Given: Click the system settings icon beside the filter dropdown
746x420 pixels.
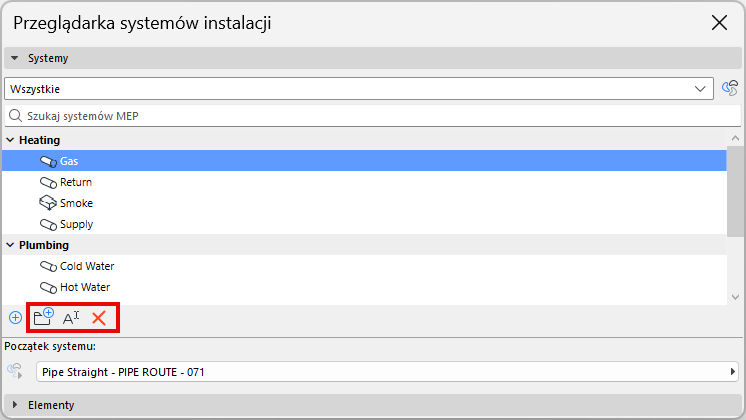Looking at the screenshot, I should click(x=729, y=89).
